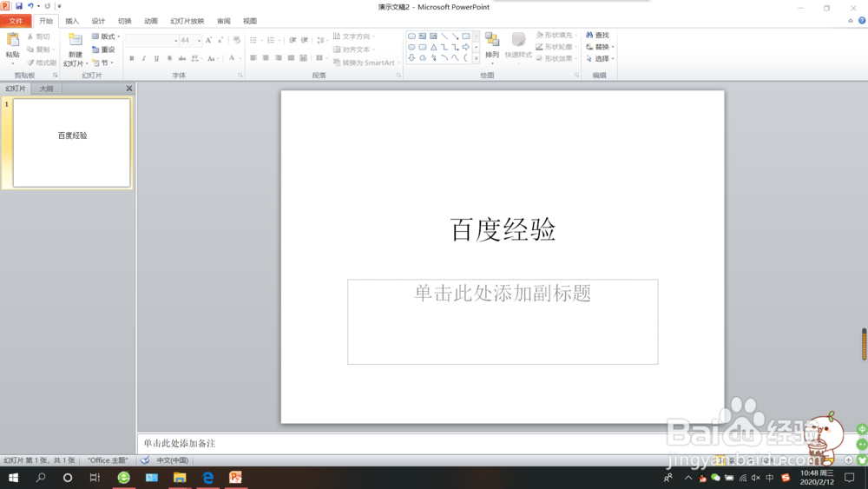Click the Decrease Font Size icon

tap(220, 41)
